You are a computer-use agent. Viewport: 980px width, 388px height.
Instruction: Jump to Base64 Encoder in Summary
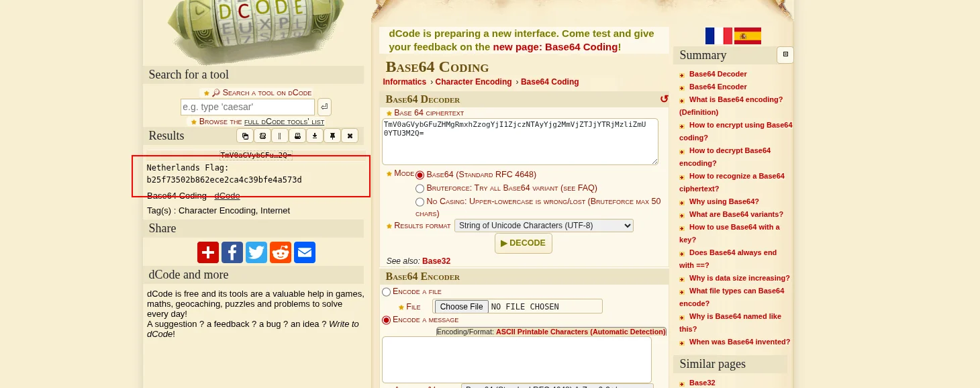pos(718,87)
